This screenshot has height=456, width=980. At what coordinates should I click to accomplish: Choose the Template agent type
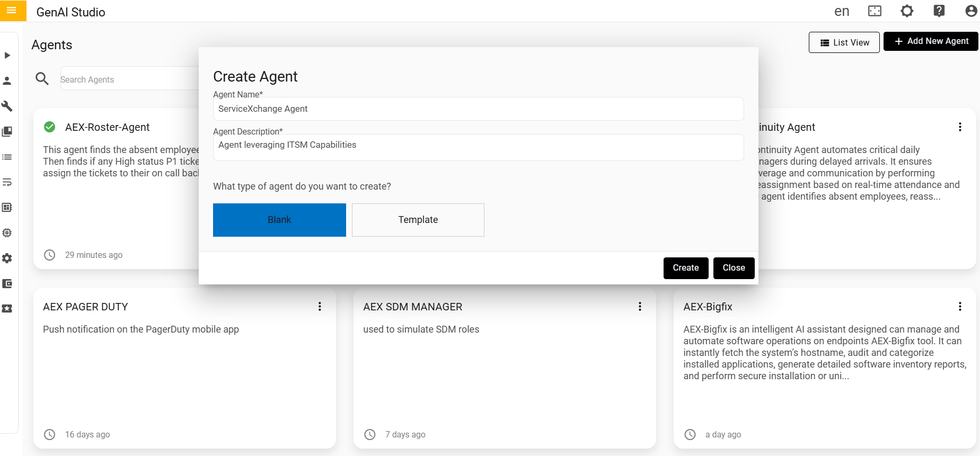pos(418,220)
